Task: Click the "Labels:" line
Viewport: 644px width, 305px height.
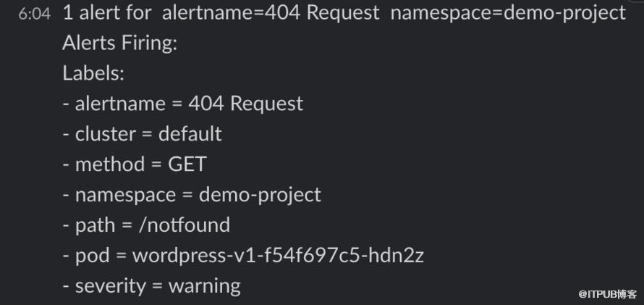Action: pos(93,73)
